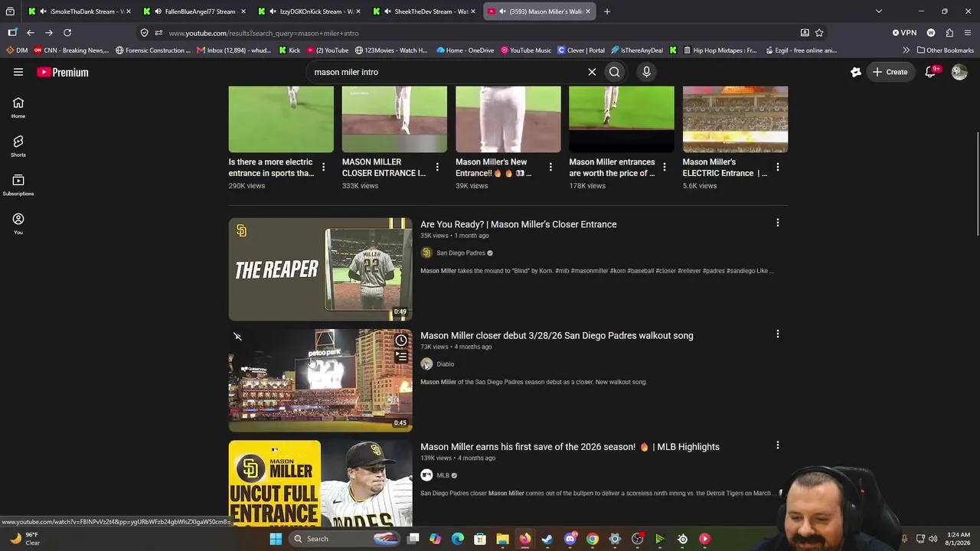The image size is (980, 551).
Task: Open the Windows Start menu
Action: pyautogui.click(x=276, y=539)
